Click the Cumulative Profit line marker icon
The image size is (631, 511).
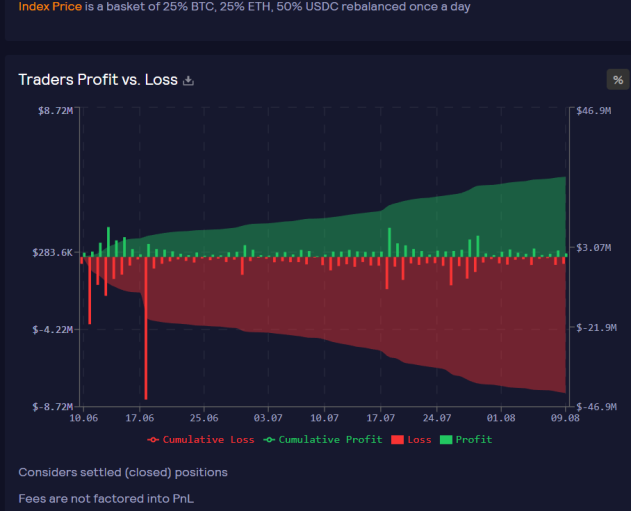click(269, 440)
